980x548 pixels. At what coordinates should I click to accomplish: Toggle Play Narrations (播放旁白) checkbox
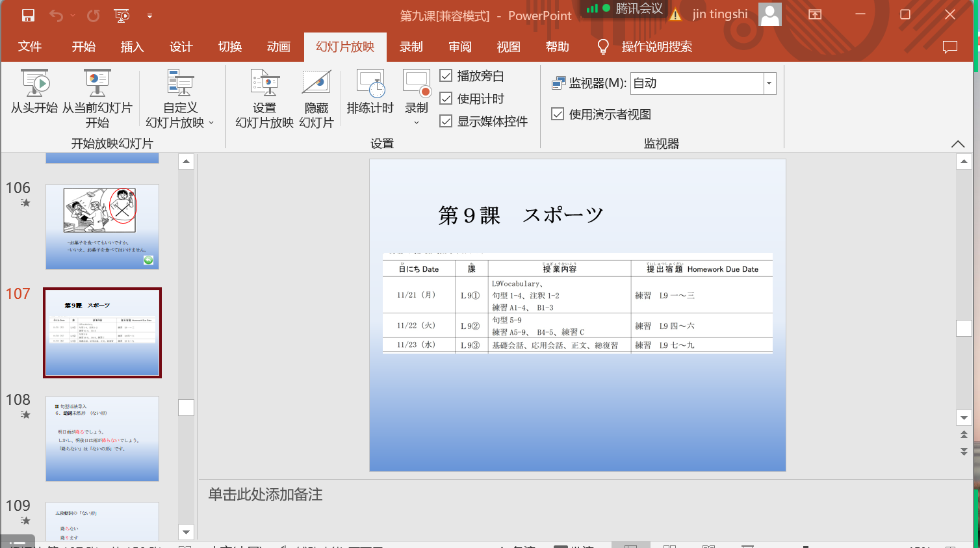click(x=446, y=76)
